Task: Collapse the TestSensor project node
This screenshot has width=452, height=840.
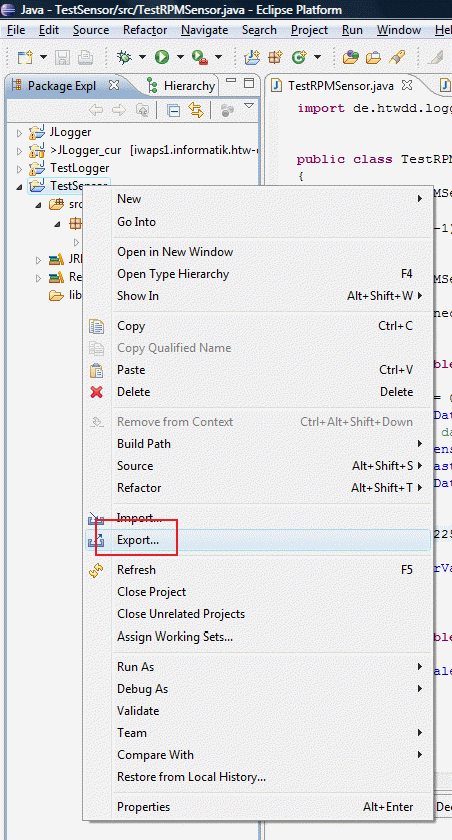Action: tap(20, 186)
